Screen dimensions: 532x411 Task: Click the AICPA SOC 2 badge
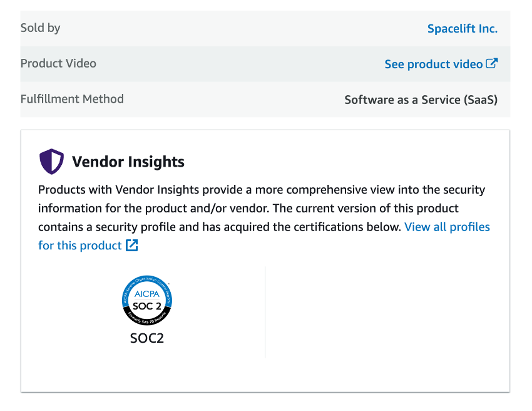pos(147,300)
